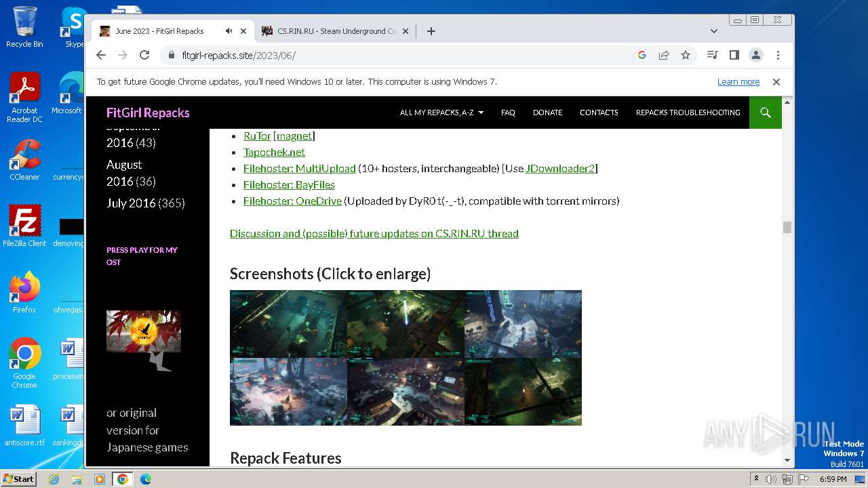Open Filehoster: BayFiles link

pyautogui.click(x=289, y=184)
